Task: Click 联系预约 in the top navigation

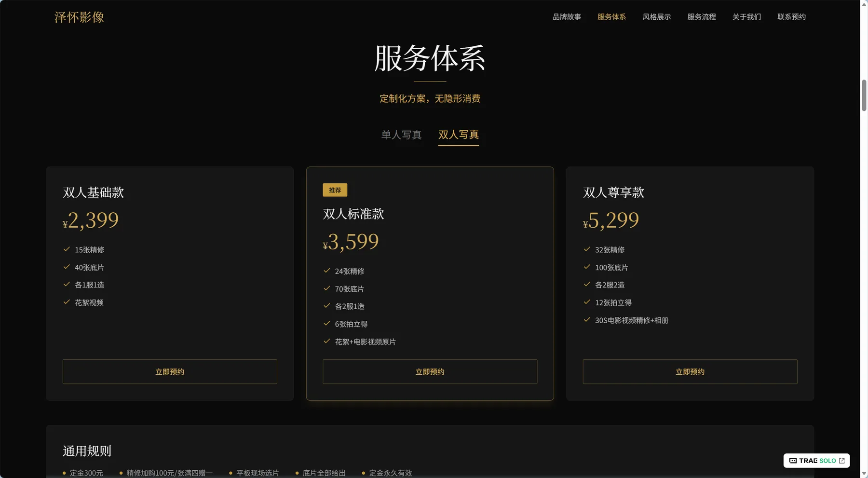Action: tap(791, 17)
